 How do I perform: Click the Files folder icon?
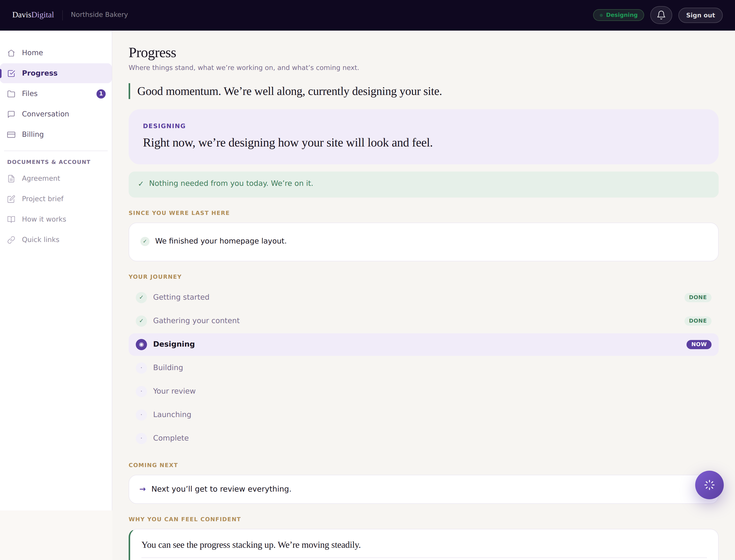[x=11, y=94]
